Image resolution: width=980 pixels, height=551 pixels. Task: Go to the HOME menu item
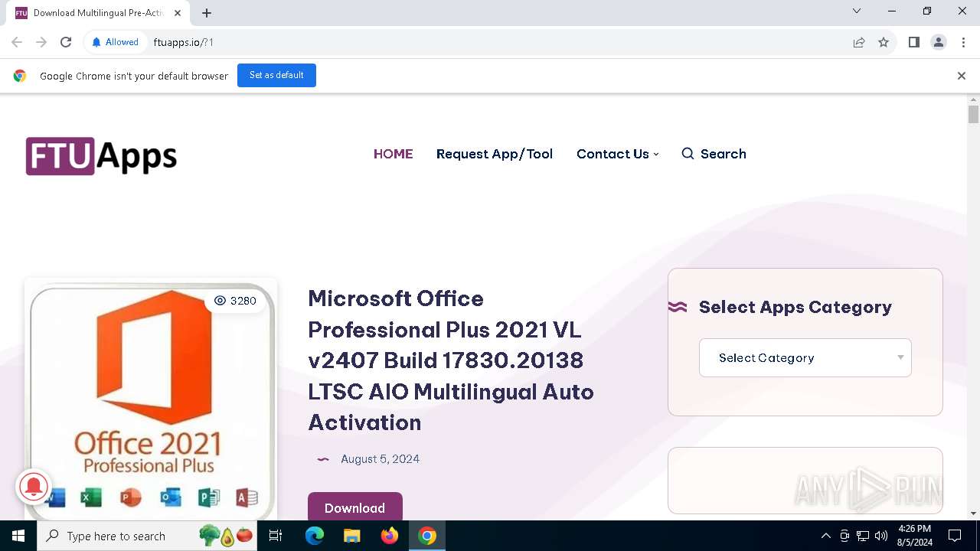click(x=394, y=154)
